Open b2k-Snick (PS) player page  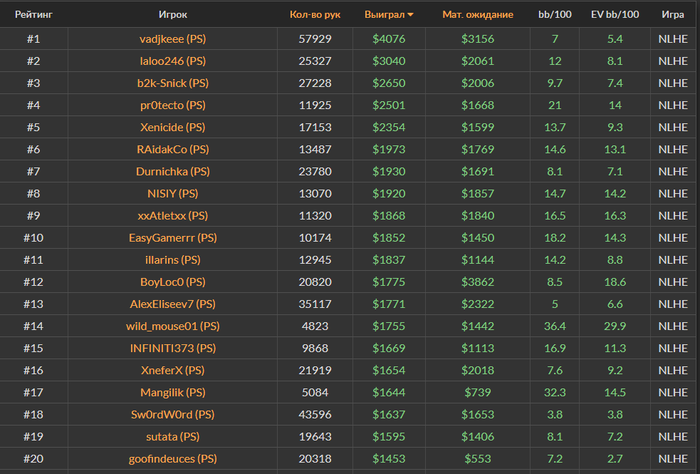pyautogui.click(x=173, y=82)
